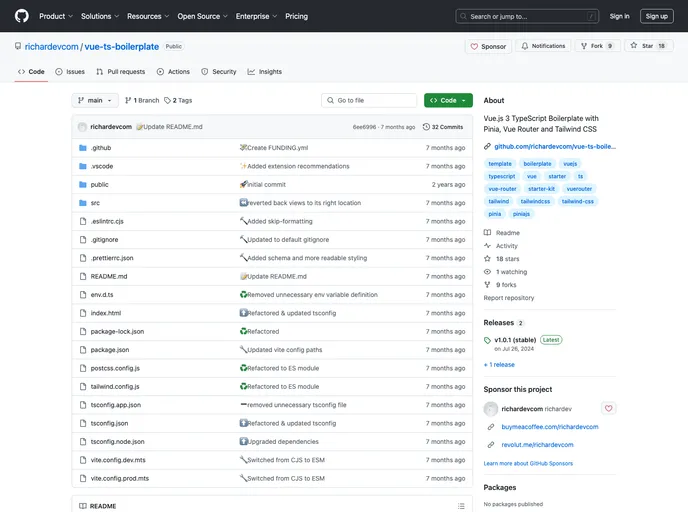Image resolution: width=688 pixels, height=512 pixels.
Task: Click the Sponsor heart button
Action: (488, 46)
